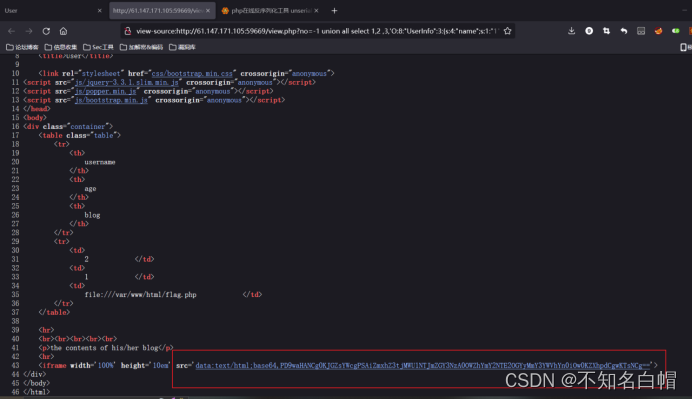Open a new browser tab
This screenshot has height=400, width=692.
point(334,11)
